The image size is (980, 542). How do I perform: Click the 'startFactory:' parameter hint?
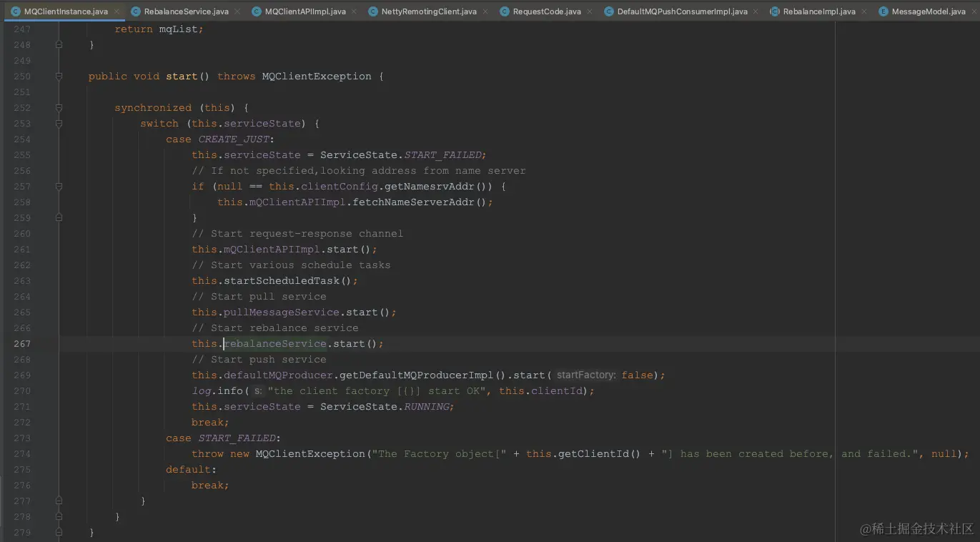click(x=586, y=375)
